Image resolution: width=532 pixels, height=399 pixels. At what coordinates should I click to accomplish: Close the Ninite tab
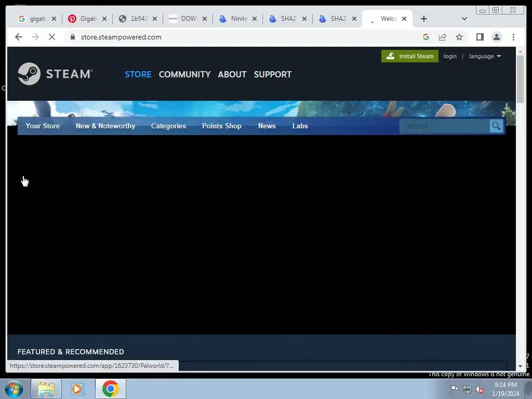[x=255, y=19]
